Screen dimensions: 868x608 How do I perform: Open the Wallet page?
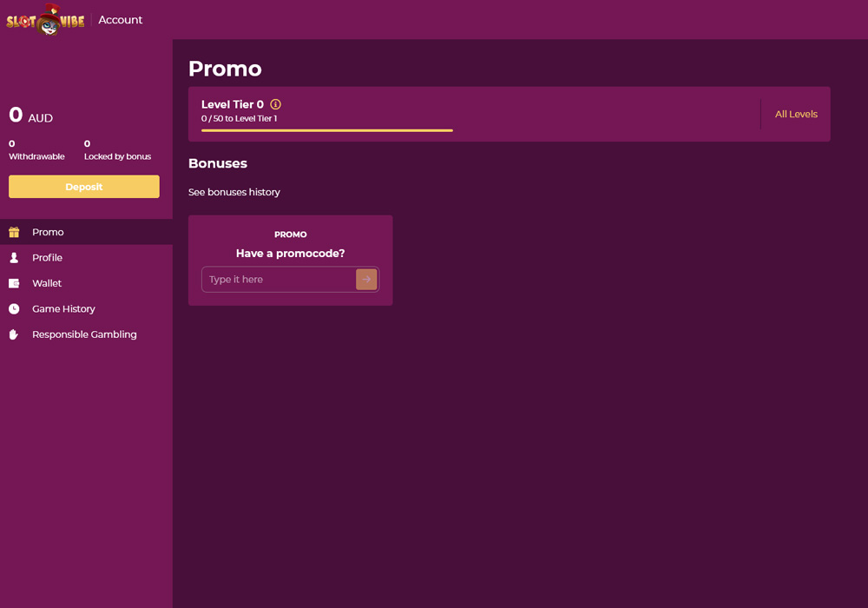point(47,283)
